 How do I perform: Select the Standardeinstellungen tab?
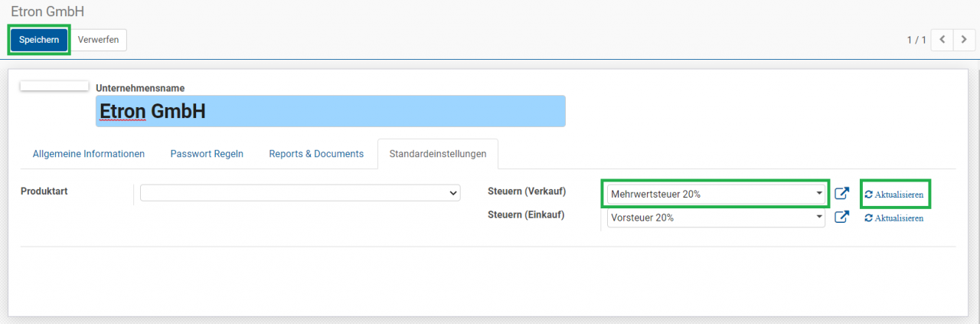click(x=438, y=154)
